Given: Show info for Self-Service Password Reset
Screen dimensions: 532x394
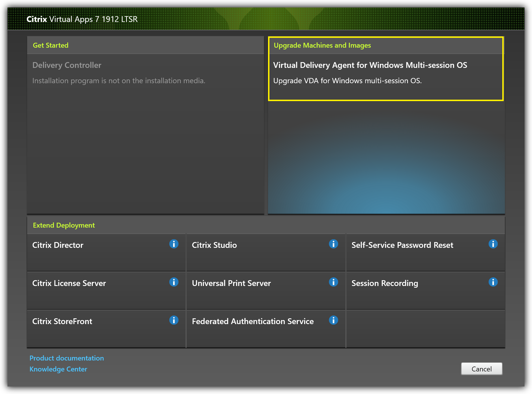Looking at the screenshot, I should tap(493, 244).
